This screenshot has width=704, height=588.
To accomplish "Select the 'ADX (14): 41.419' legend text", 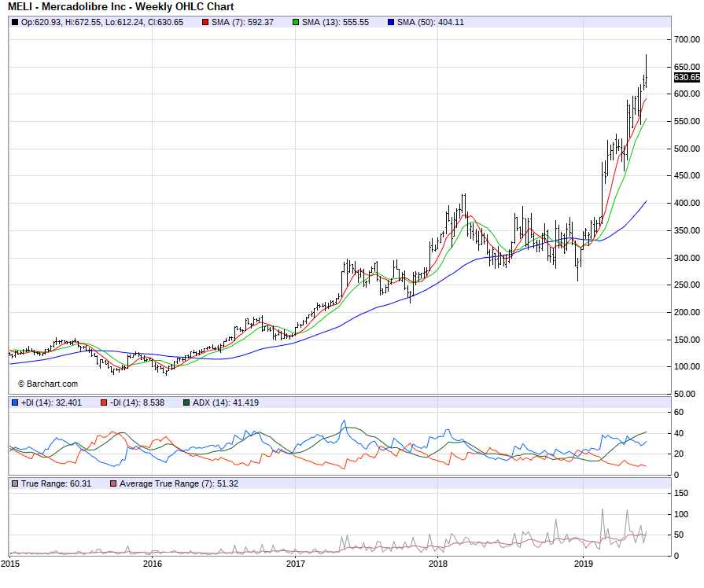I will 226,402.
